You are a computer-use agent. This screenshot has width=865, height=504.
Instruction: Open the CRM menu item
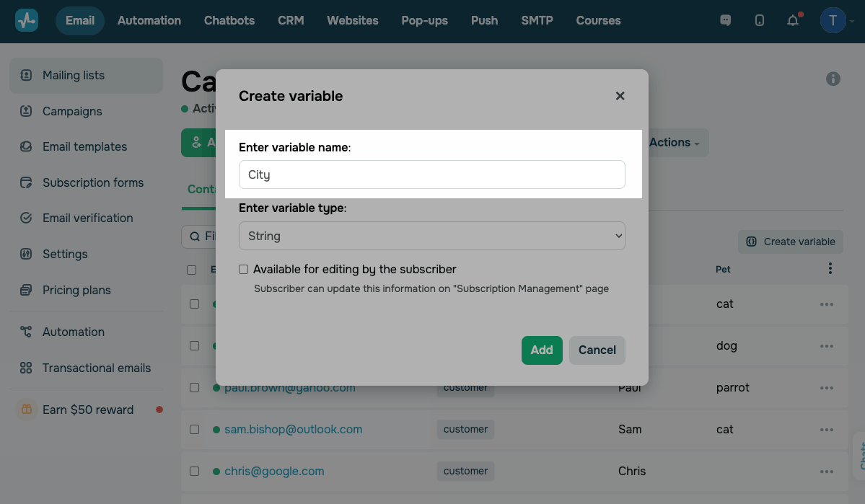click(291, 20)
